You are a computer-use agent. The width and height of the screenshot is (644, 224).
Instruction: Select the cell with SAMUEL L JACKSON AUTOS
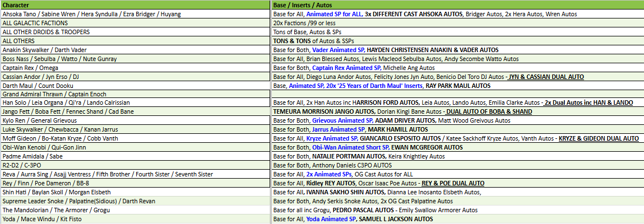(457, 219)
